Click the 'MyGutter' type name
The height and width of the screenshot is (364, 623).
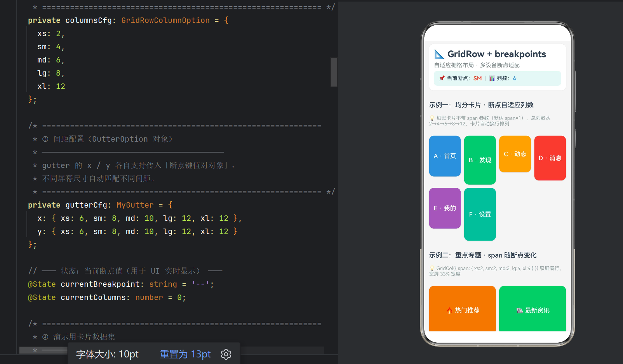point(135,205)
